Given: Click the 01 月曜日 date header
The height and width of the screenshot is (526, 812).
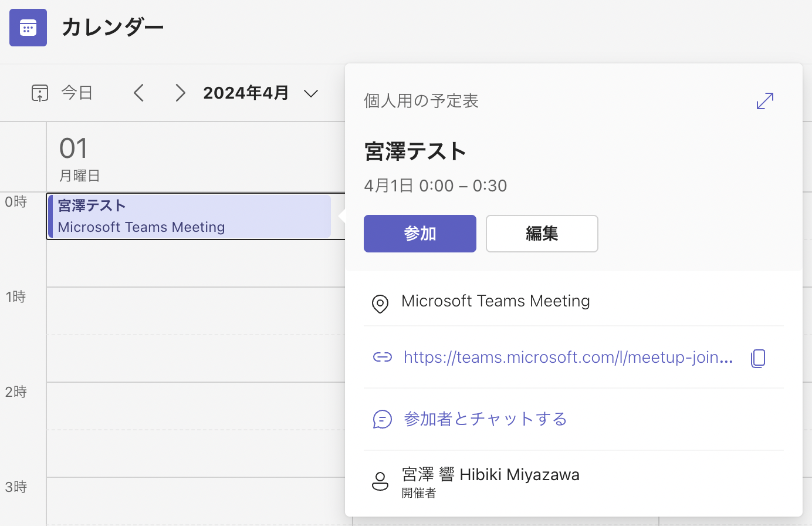Looking at the screenshot, I should click(x=79, y=157).
